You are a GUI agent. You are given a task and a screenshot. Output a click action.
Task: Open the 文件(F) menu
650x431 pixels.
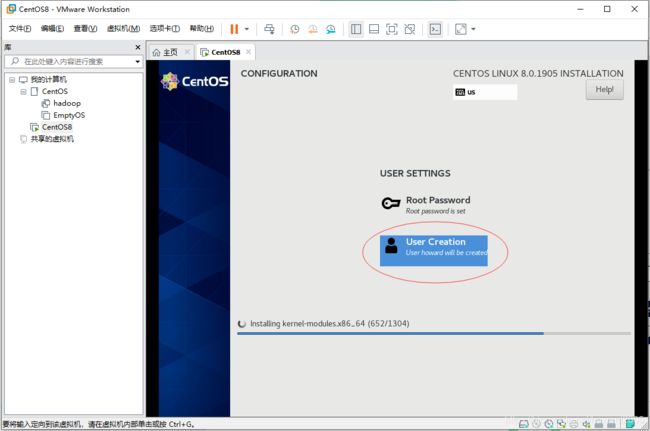[20, 28]
